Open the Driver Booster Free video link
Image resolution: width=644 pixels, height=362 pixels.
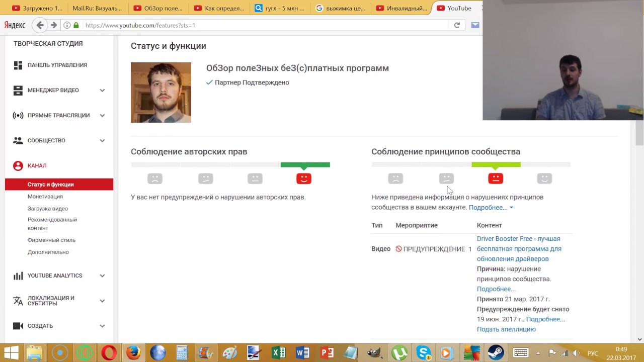[519, 249]
